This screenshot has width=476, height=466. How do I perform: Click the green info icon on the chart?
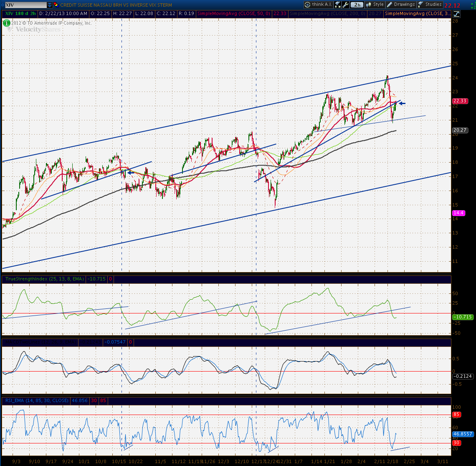[6, 23]
